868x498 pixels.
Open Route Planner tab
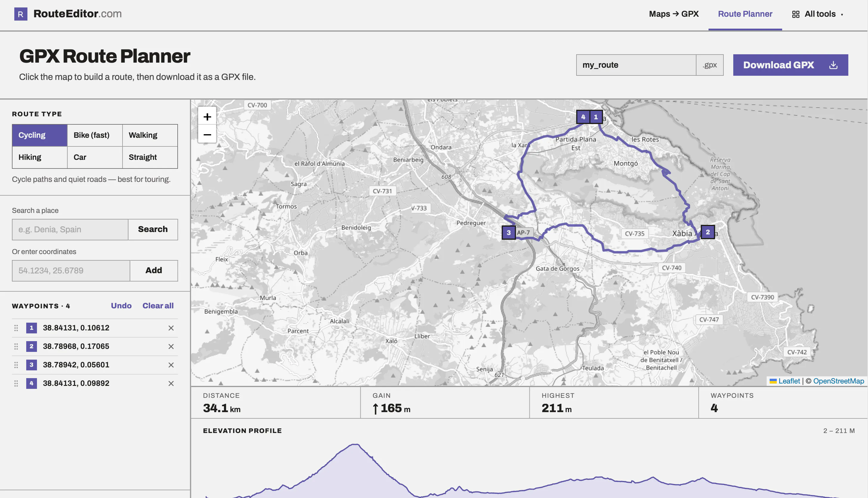pos(745,14)
